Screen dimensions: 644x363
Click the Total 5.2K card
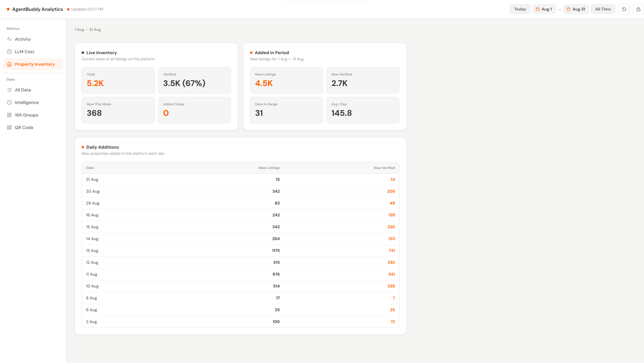point(118,80)
